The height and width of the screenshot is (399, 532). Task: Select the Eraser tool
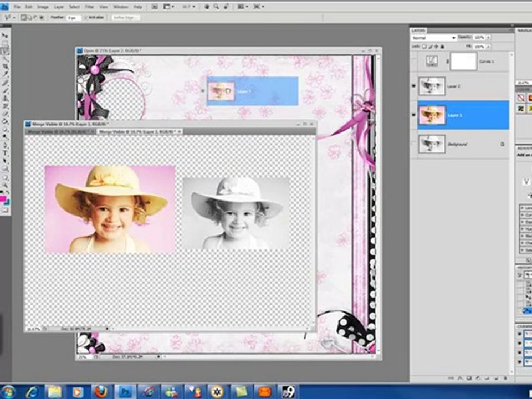coord(5,114)
